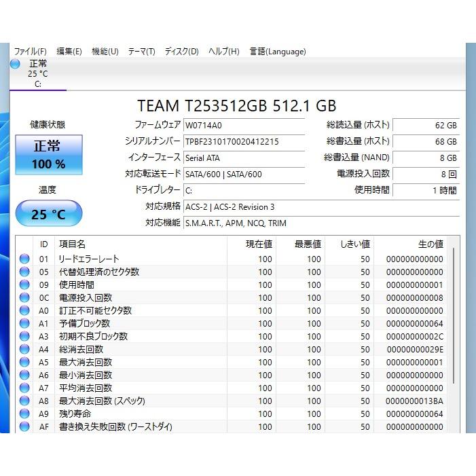Click the firmware field W0714A0

(x=244, y=126)
